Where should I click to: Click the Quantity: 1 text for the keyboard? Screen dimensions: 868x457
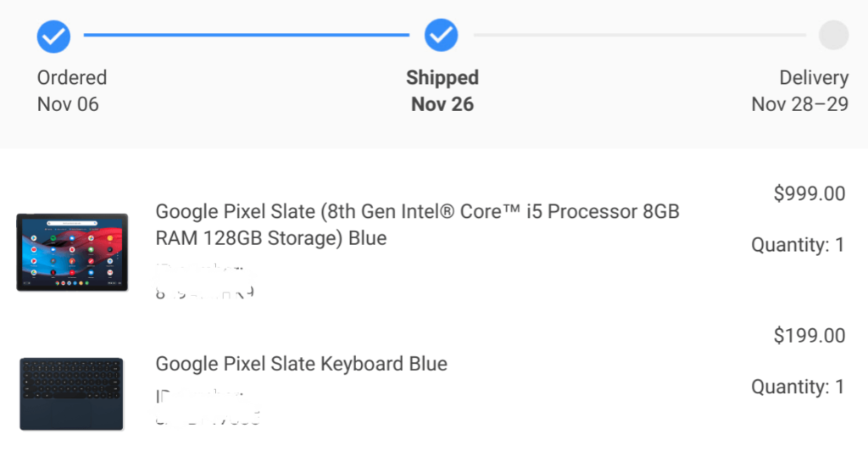click(798, 386)
